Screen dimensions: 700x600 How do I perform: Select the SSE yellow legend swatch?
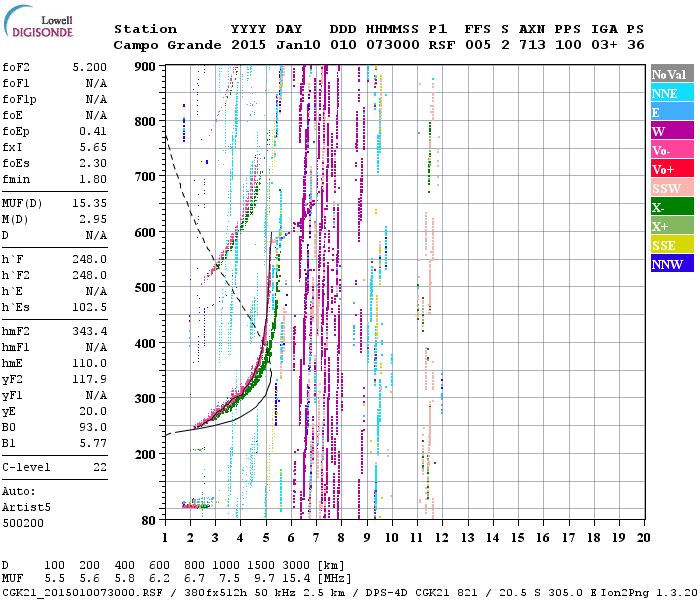pyautogui.click(x=672, y=245)
